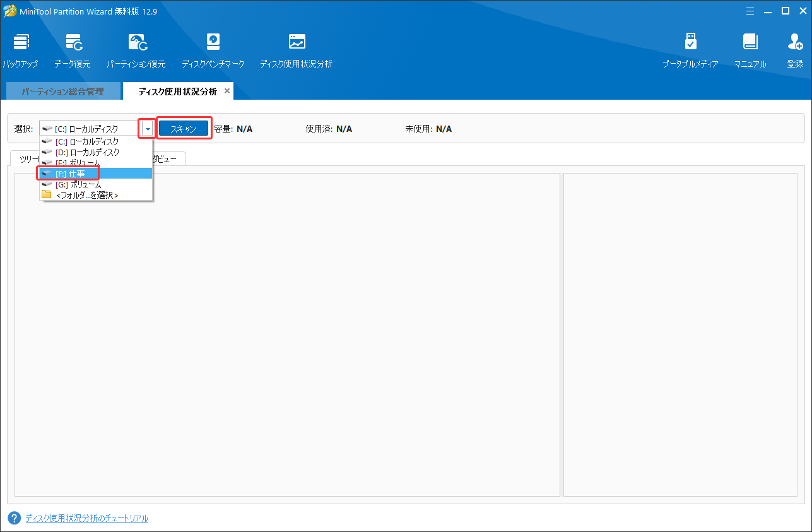
Task: Open パーティション復元 from the toolbar
Action: [136, 50]
